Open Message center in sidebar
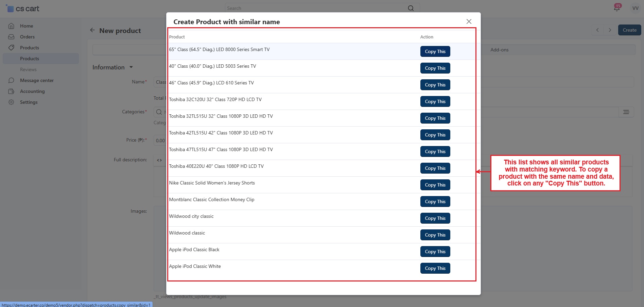 (x=37, y=80)
